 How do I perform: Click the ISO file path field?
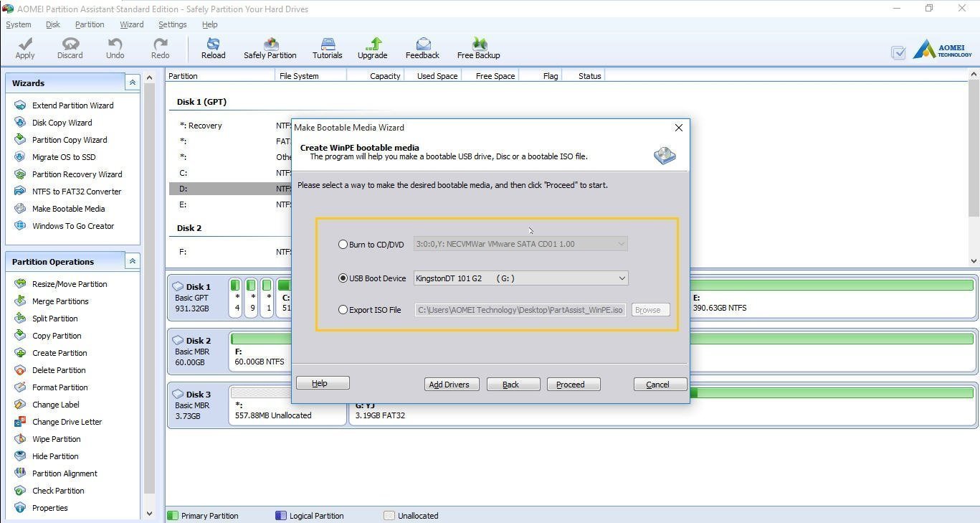coord(520,310)
